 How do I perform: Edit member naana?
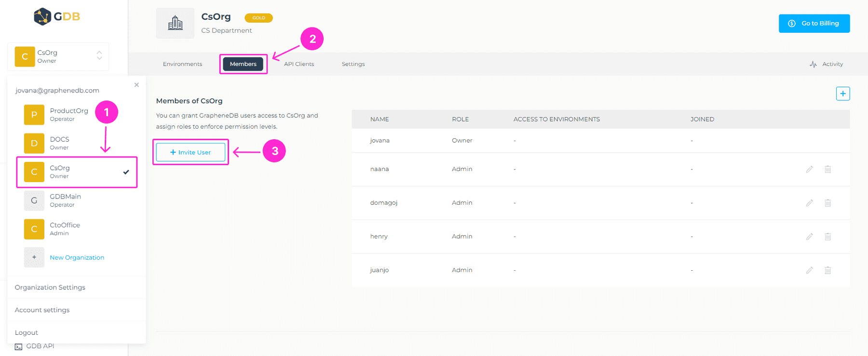pos(810,169)
